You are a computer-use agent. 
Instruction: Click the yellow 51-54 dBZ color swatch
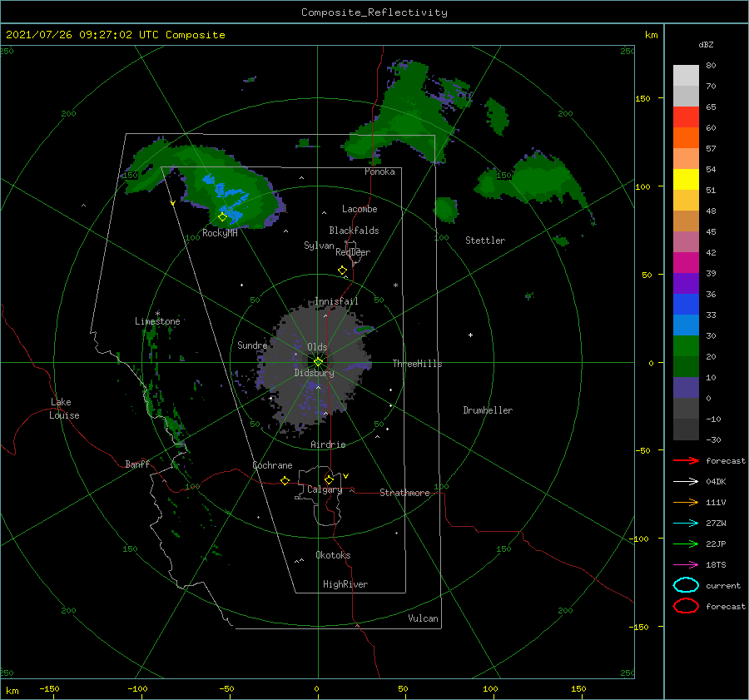[686, 179]
